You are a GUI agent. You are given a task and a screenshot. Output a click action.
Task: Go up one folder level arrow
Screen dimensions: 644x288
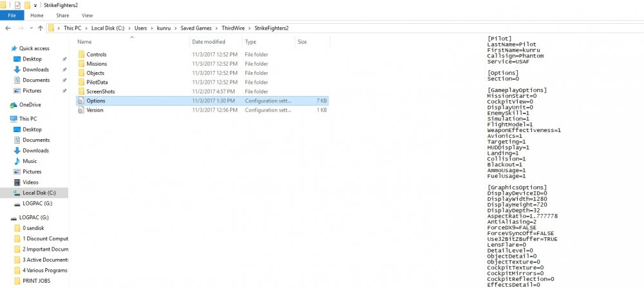point(40,28)
